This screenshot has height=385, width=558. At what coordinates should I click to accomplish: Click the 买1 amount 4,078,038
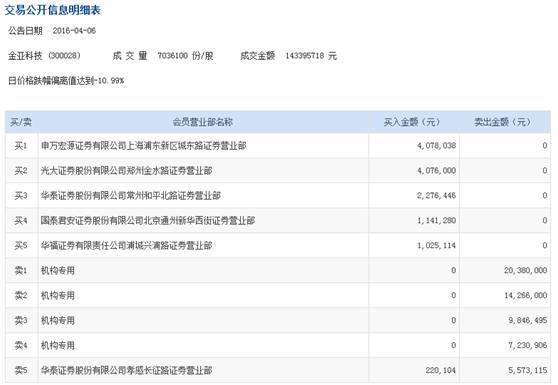(x=436, y=146)
